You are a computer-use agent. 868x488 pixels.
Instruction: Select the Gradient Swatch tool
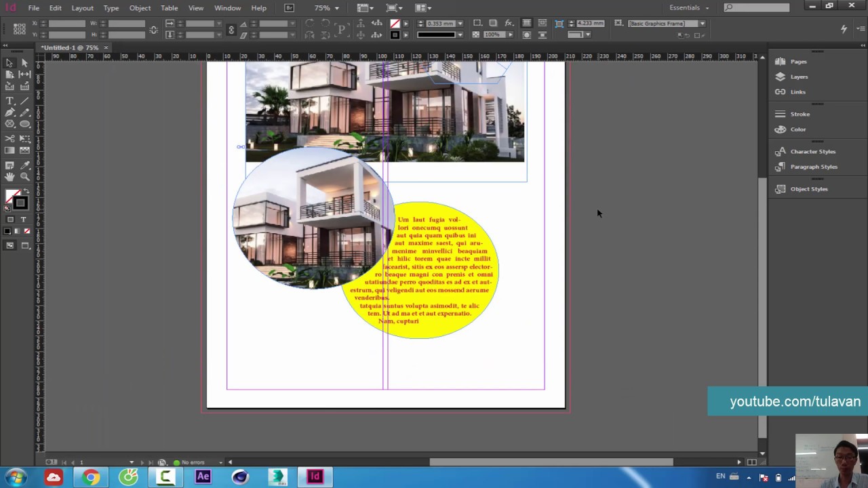click(9, 150)
